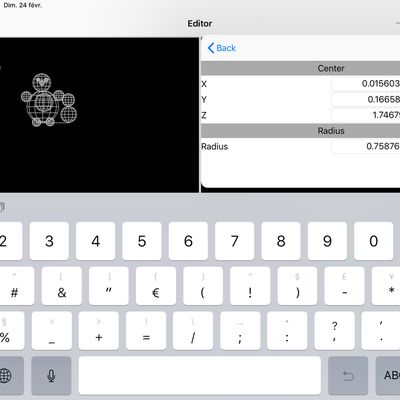Image resolution: width=400 pixels, height=400 pixels.
Task: Select the Y center value field
Action: 366,99
